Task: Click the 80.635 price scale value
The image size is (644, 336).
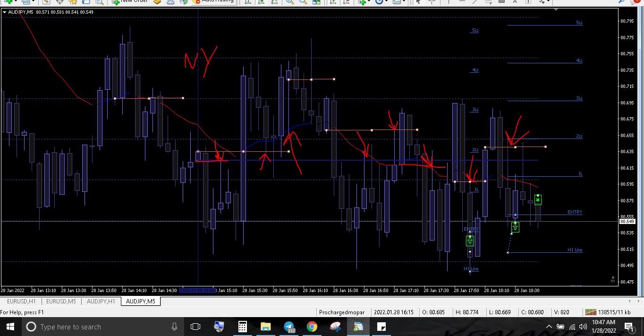Action: (x=627, y=151)
